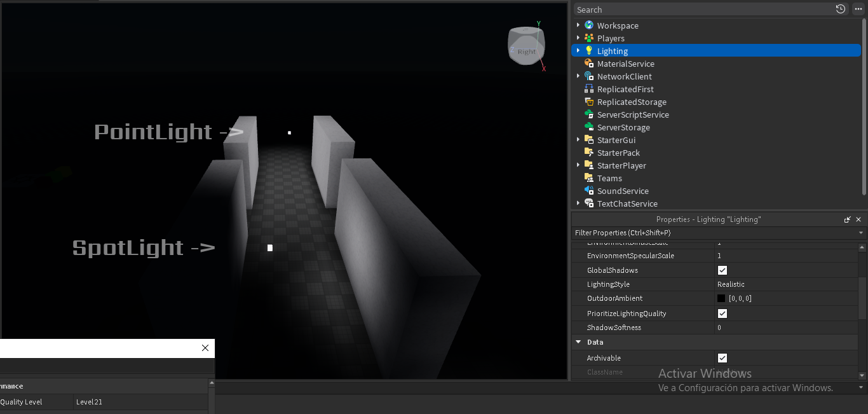Open the Explorer more options button
This screenshot has width=868, height=414.
pyautogui.click(x=857, y=9)
